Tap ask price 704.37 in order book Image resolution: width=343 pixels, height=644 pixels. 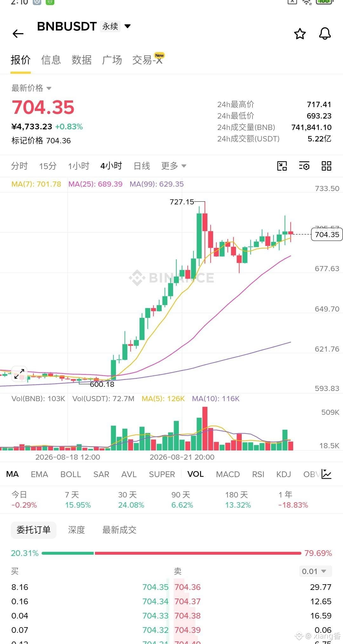(188, 601)
